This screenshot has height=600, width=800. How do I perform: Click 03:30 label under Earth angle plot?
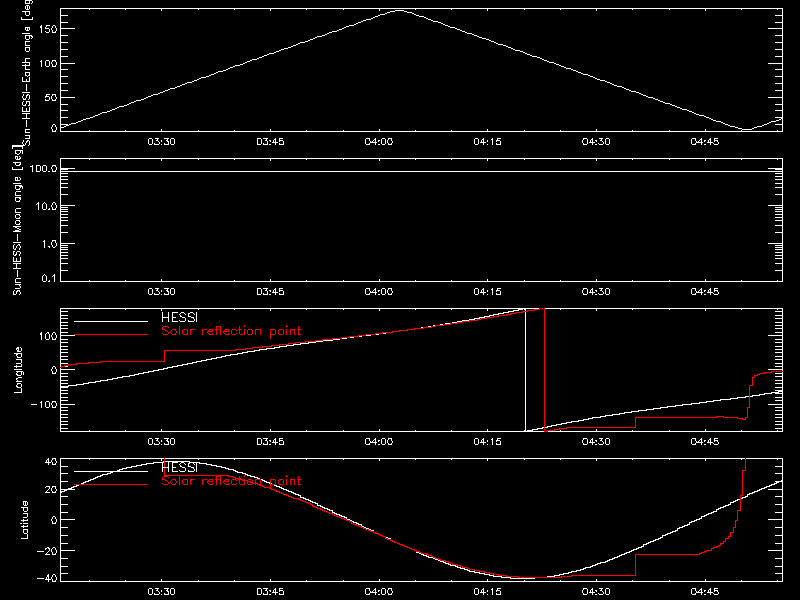[x=161, y=142]
